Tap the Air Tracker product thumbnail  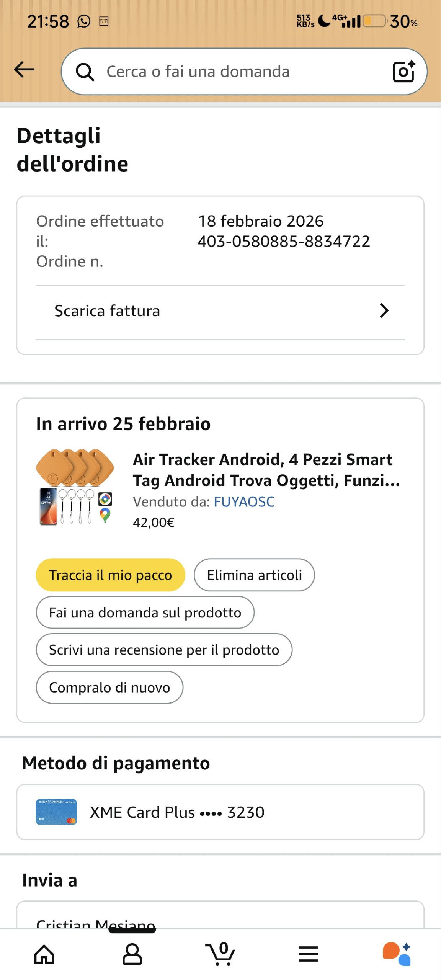[x=75, y=487]
